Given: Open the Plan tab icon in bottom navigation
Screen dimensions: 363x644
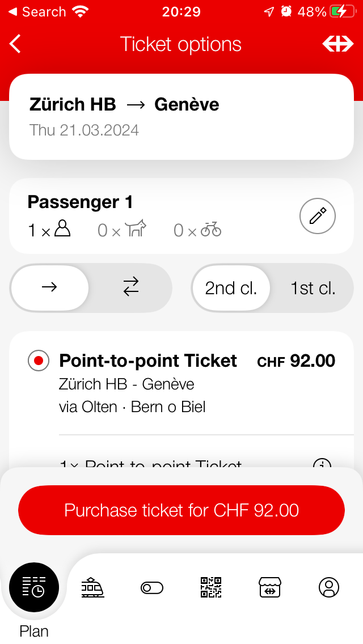Looking at the screenshot, I should coord(35,588).
